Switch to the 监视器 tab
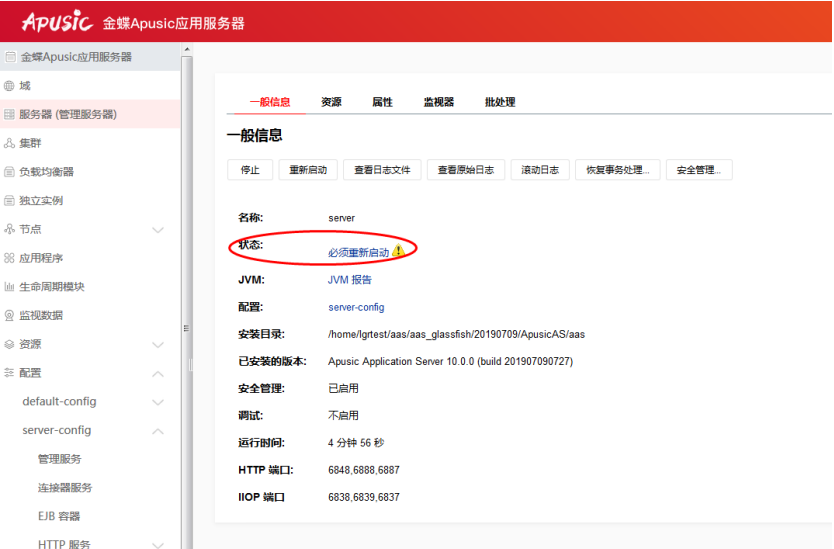The image size is (834, 549). tap(439, 102)
